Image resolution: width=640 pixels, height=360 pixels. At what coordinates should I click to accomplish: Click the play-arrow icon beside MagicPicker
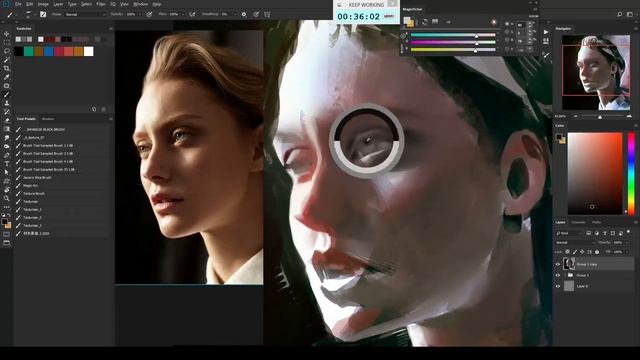pyautogui.click(x=546, y=32)
